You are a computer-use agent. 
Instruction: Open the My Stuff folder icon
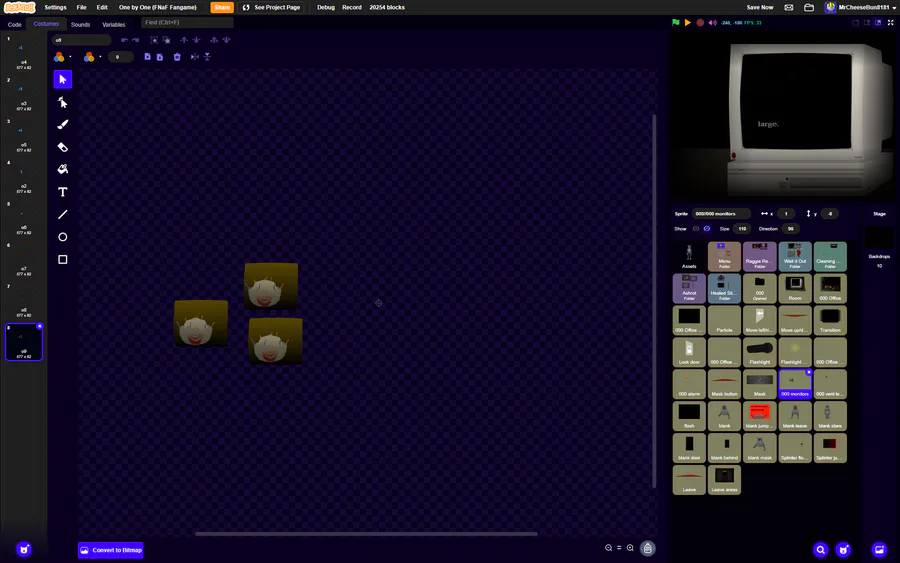[x=809, y=7]
